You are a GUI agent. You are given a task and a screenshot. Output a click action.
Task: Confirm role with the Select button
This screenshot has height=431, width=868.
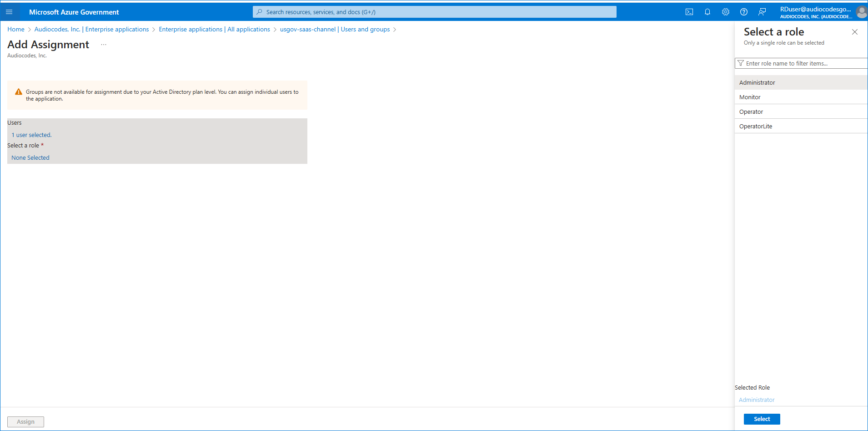coord(762,419)
